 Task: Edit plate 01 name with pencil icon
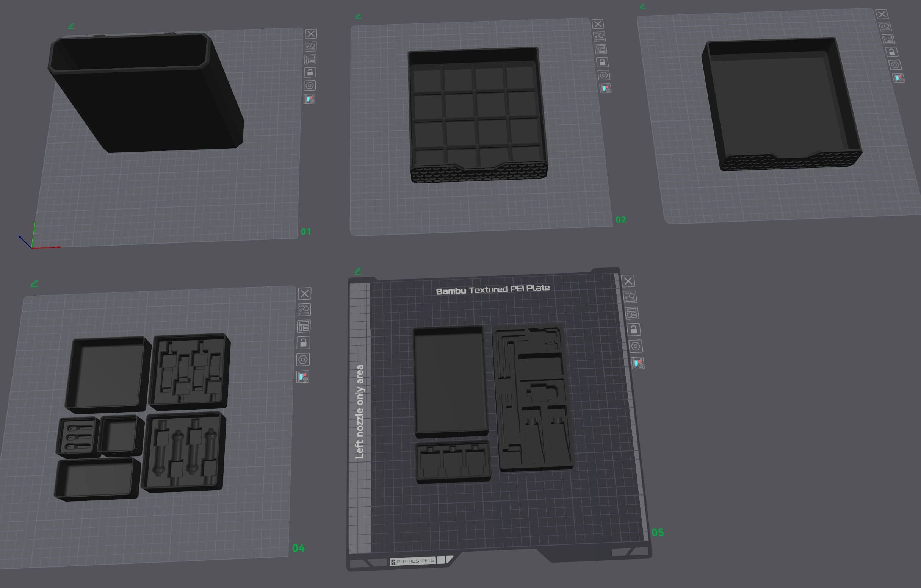(71, 26)
